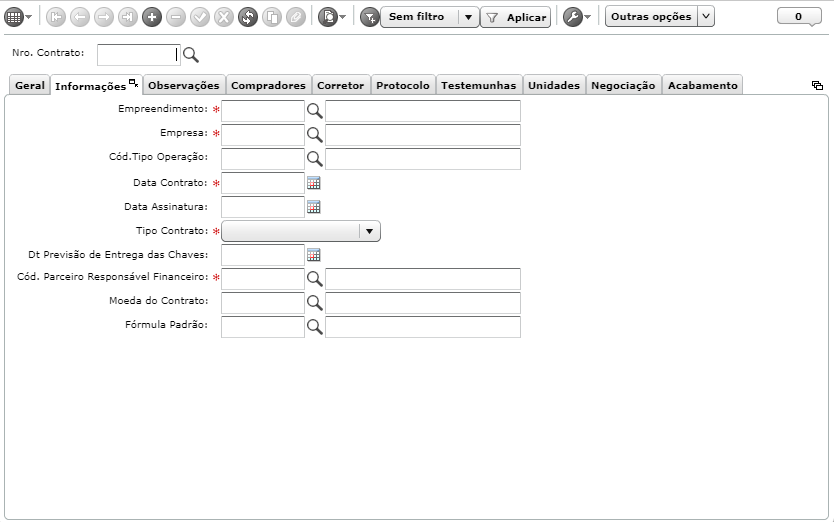The image size is (834, 522).
Task: Click the Empresa code field
Action: coord(263,135)
